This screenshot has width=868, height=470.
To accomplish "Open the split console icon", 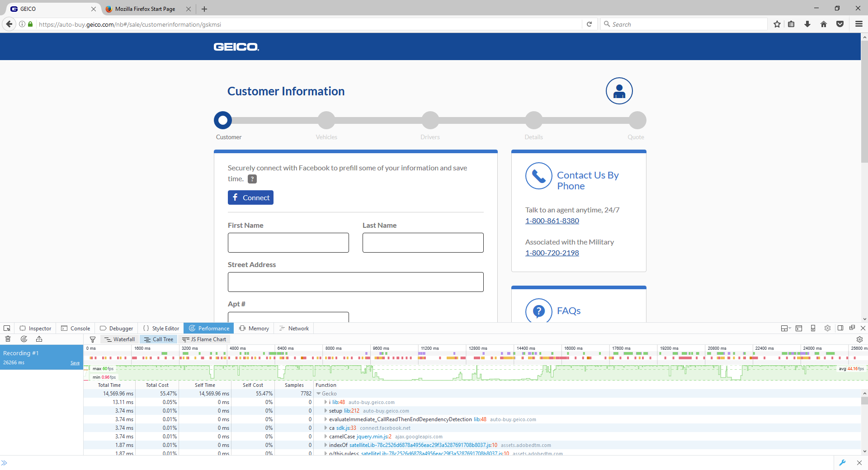I will point(799,328).
